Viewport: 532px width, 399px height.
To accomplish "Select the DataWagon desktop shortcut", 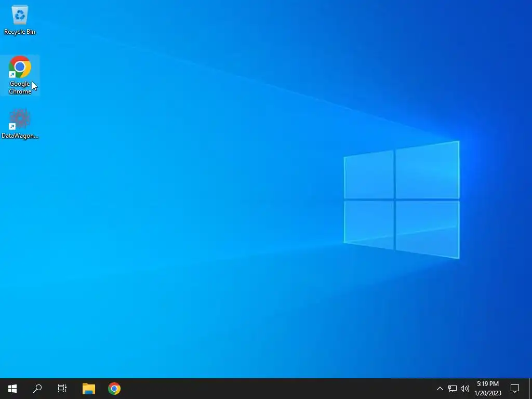I will pos(20,124).
